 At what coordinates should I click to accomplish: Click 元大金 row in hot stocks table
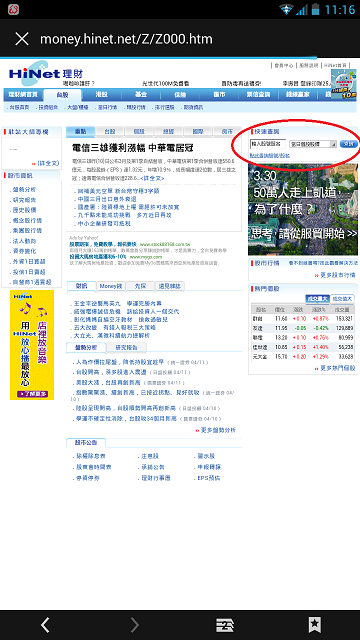(303, 357)
